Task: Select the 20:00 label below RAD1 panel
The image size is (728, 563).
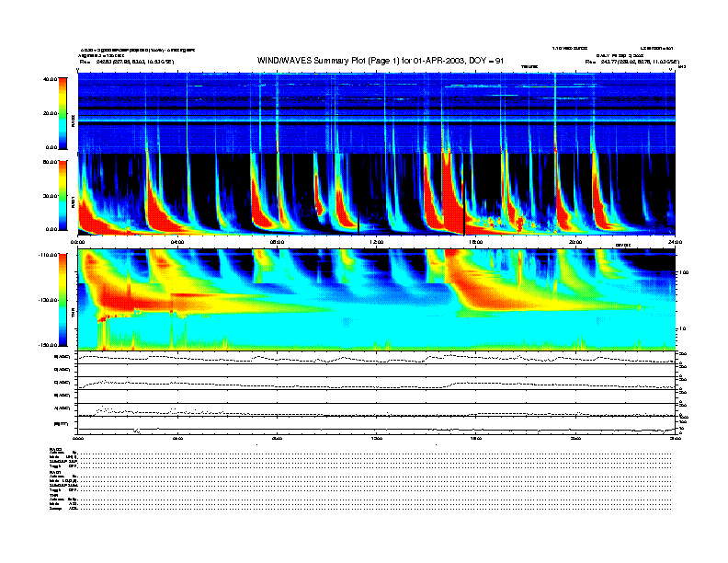Action: coord(575,243)
